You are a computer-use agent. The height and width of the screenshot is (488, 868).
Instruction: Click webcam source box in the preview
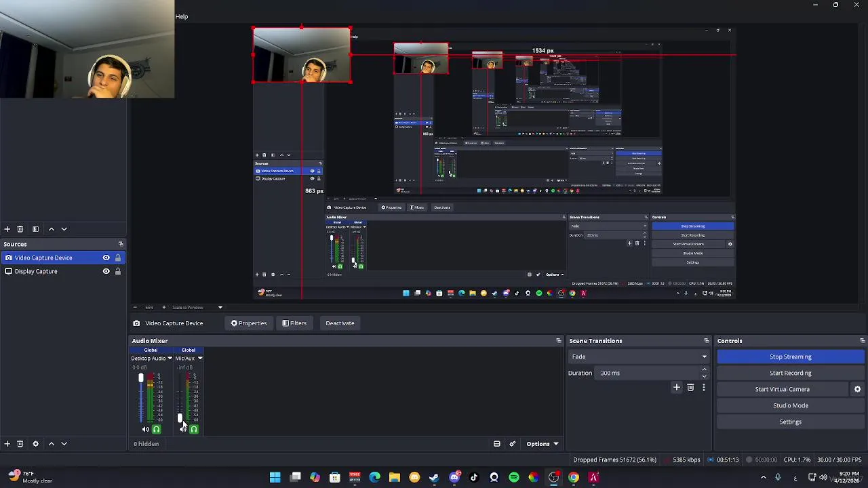(x=302, y=55)
